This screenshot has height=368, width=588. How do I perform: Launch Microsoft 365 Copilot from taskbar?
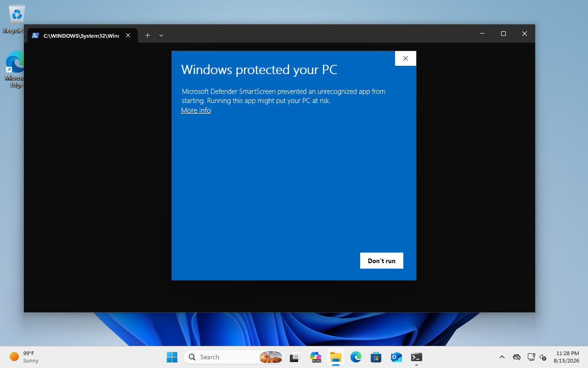coord(316,357)
